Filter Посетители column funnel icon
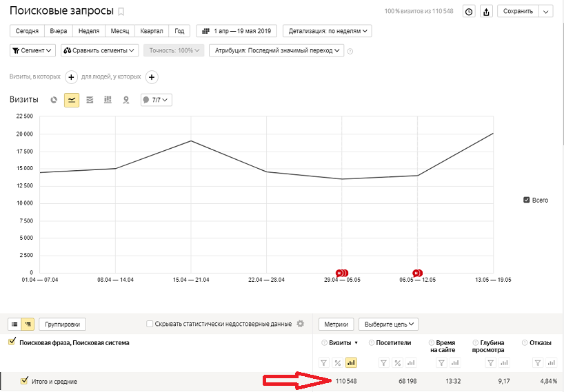 click(x=384, y=363)
